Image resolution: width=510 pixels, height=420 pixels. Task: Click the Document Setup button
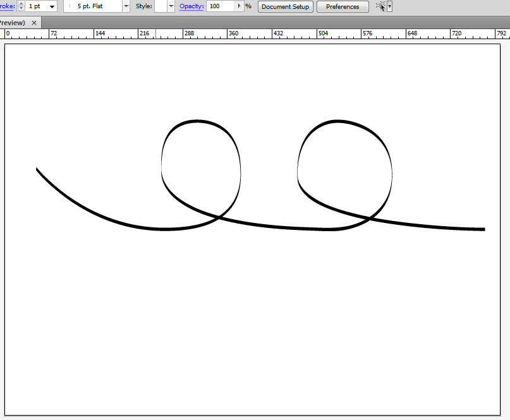pyautogui.click(x=285, y=6)
